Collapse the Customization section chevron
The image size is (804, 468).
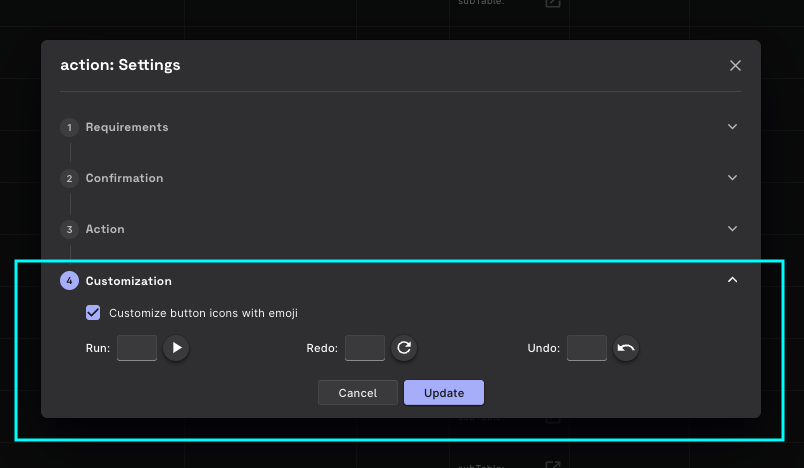[x=732, y=280]
